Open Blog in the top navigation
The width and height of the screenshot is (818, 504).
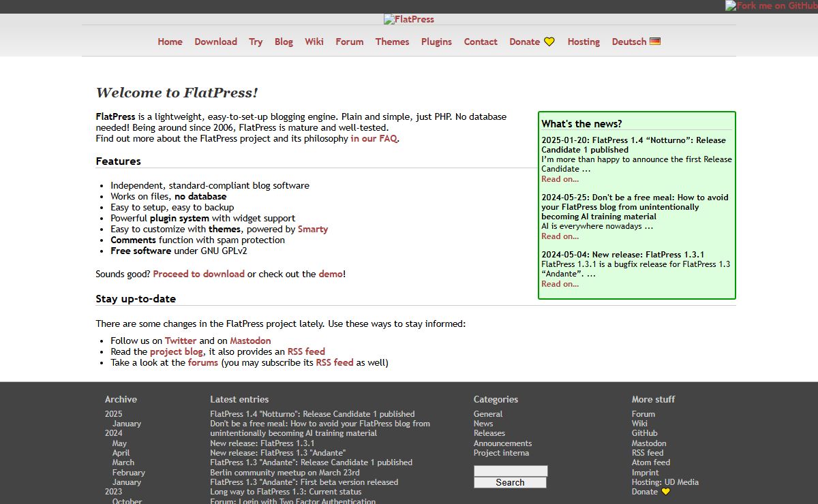tap(284, 42)
